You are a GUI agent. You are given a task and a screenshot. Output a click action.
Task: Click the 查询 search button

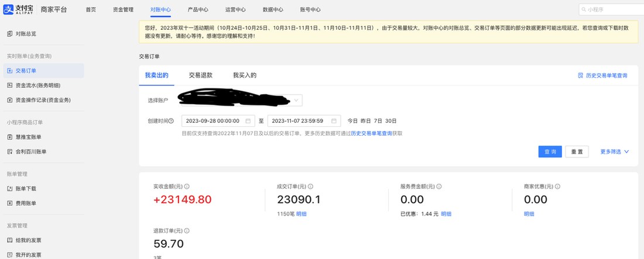[x=550, y=151]
